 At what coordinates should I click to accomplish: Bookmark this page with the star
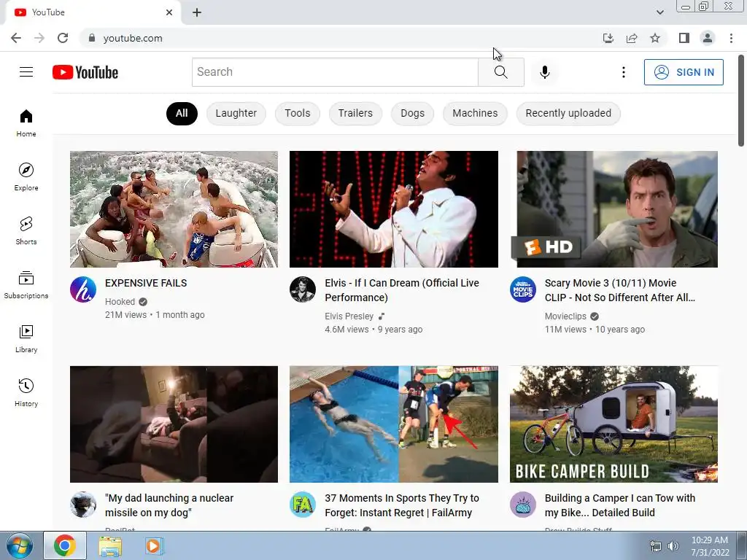click(655, 38)
